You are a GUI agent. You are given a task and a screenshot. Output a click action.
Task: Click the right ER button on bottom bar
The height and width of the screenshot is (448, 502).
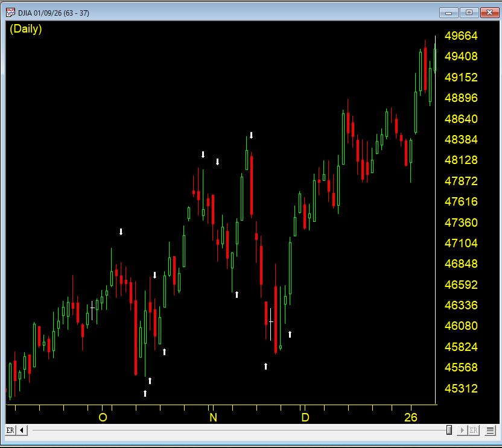[474, 430]
